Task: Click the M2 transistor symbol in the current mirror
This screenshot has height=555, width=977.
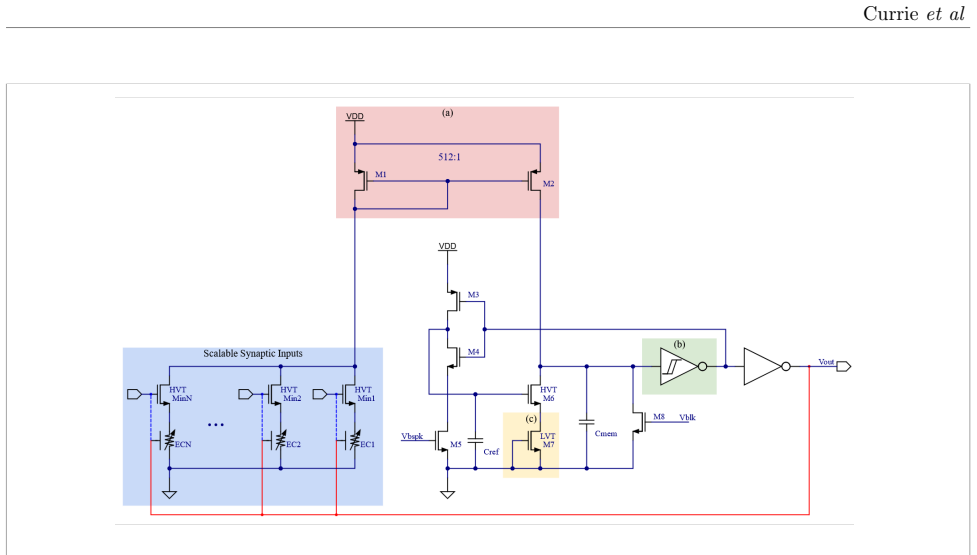Action: click(535, 181)
